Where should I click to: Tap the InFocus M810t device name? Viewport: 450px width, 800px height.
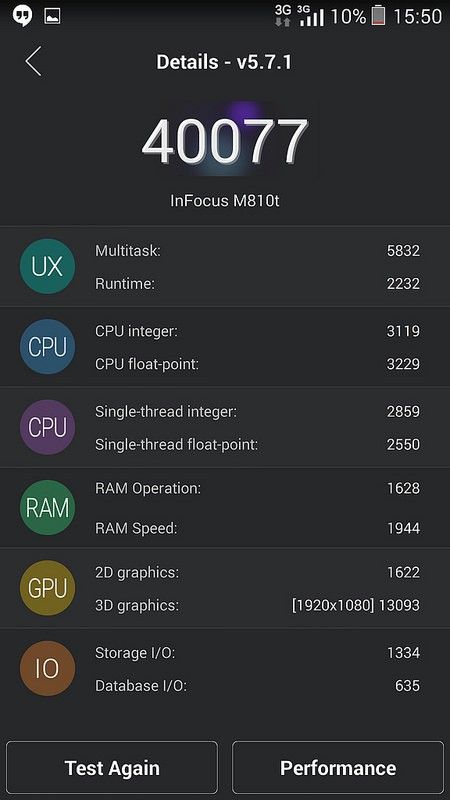(224, 201)
